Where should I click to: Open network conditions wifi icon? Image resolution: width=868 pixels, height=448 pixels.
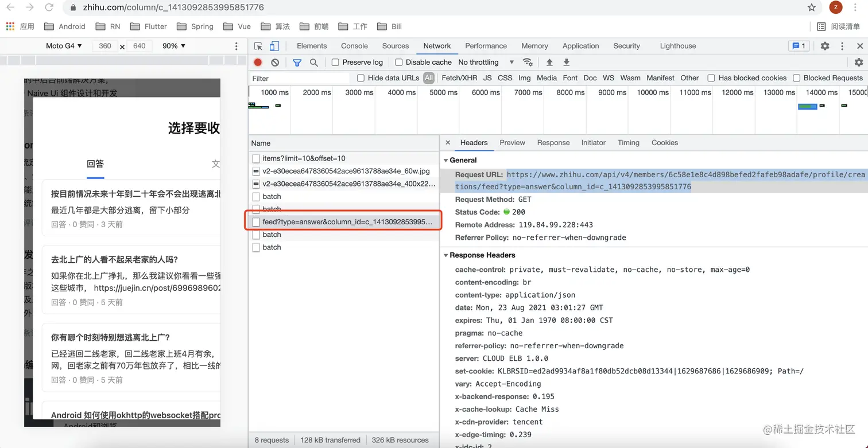tap(528, 62)
